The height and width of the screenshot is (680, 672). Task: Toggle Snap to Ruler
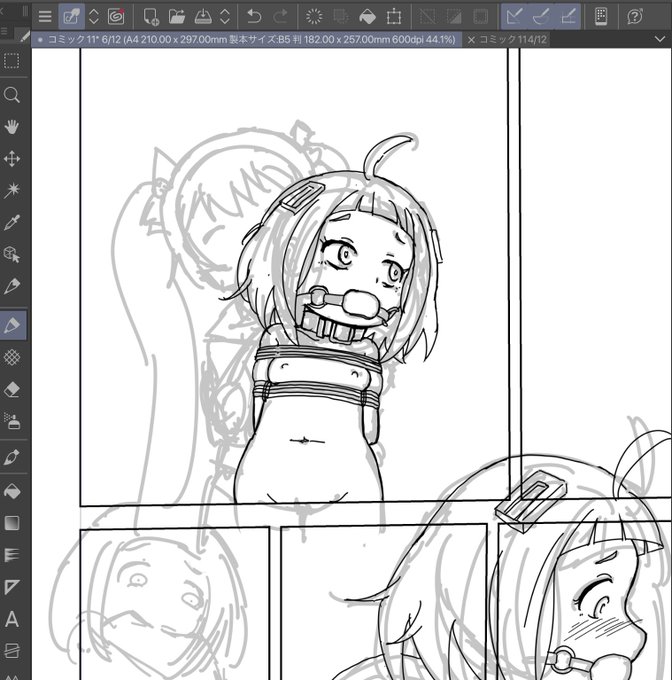[x=514, y=16]
